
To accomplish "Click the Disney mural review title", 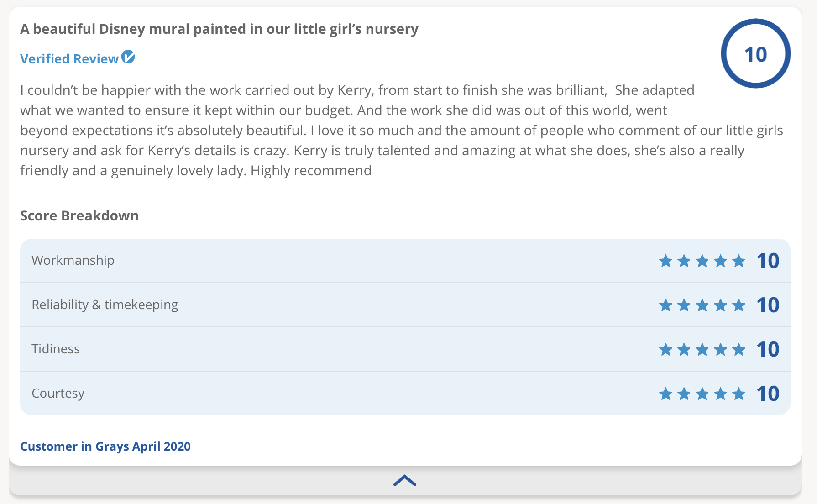I will [x=219, y=29].
